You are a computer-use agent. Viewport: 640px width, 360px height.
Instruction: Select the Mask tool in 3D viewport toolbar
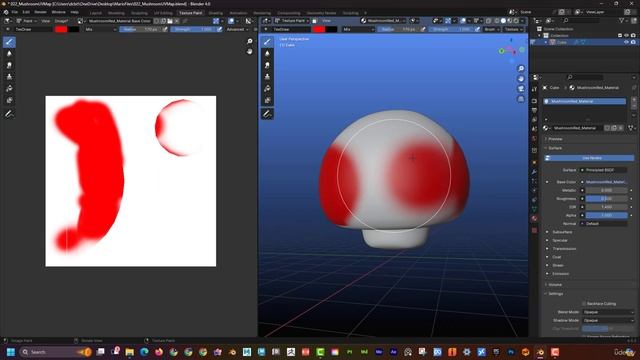click(267, 100)
